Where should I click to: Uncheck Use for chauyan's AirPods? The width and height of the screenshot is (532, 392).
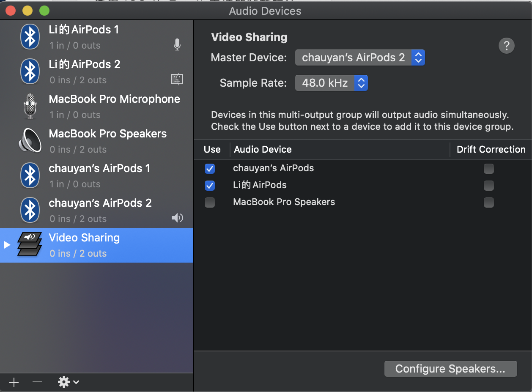tap(209, 169)
